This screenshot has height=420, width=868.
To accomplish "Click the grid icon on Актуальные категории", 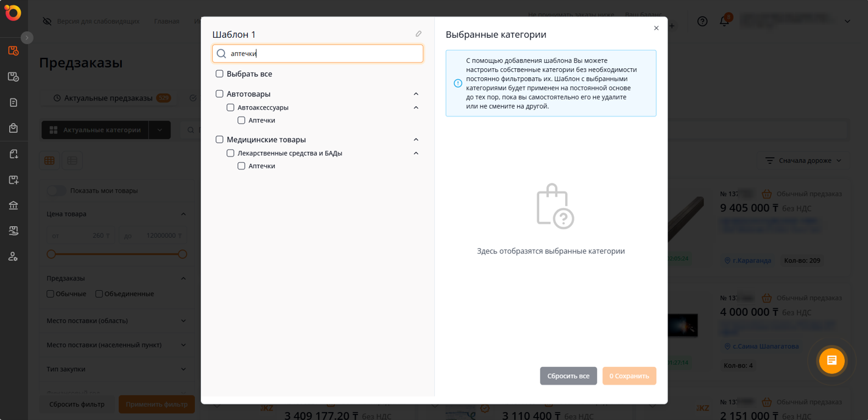I will [54, 130].
